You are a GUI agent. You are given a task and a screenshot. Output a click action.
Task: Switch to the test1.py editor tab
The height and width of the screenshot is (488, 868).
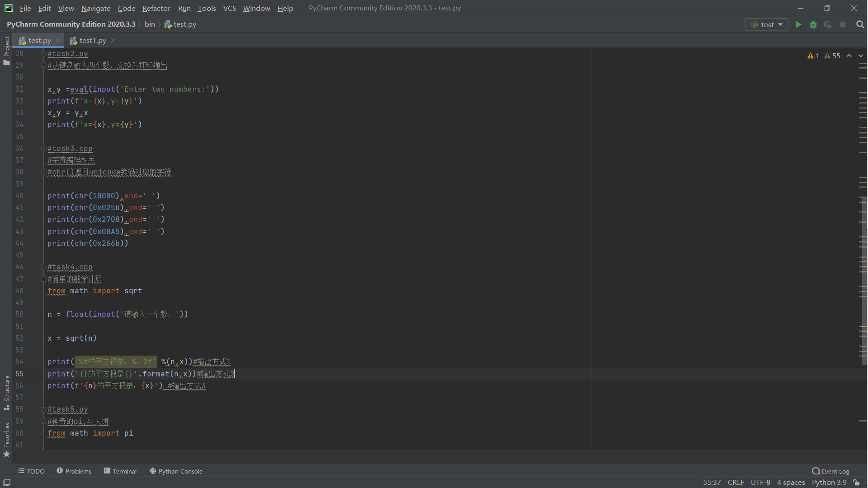(x=93, y=41)
